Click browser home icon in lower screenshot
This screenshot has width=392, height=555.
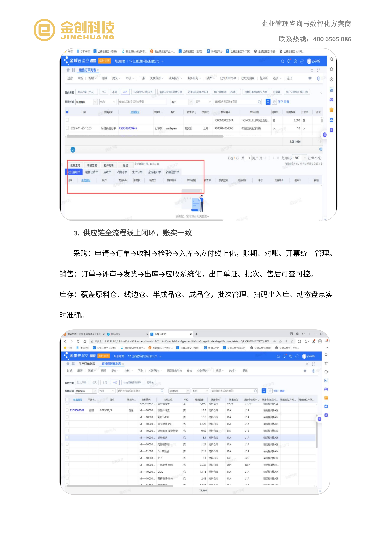pyautogui.click(x=84, y=341)
